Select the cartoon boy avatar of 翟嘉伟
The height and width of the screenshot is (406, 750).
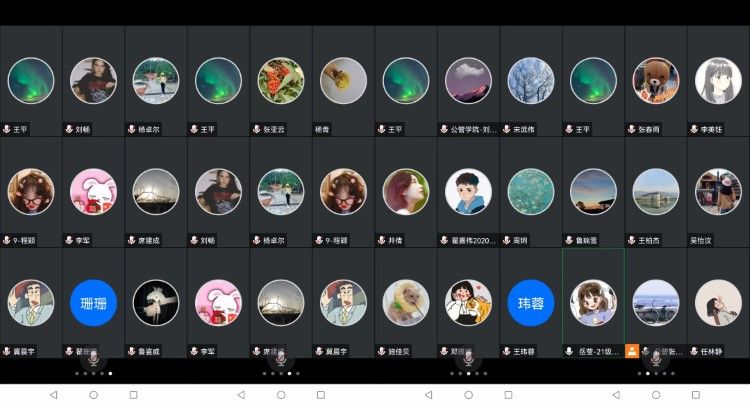point(468,192)
